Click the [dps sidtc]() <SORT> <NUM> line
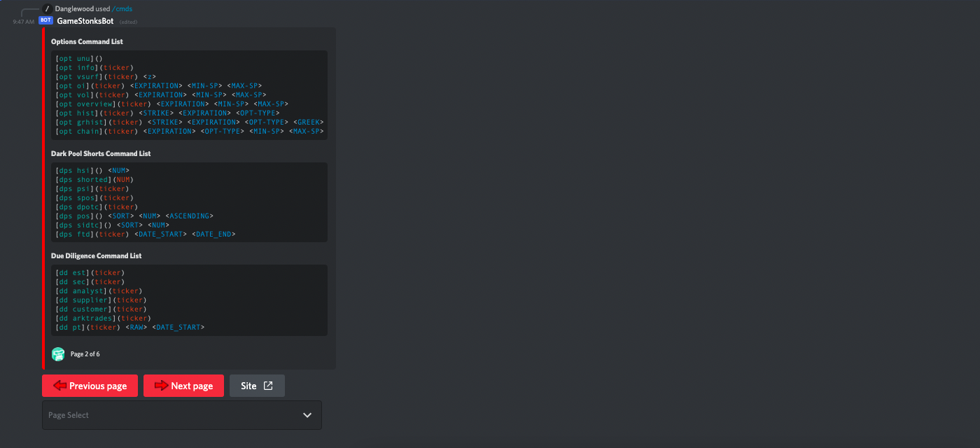The width and height of the screenshot is (980, 448). pos(112,225)
